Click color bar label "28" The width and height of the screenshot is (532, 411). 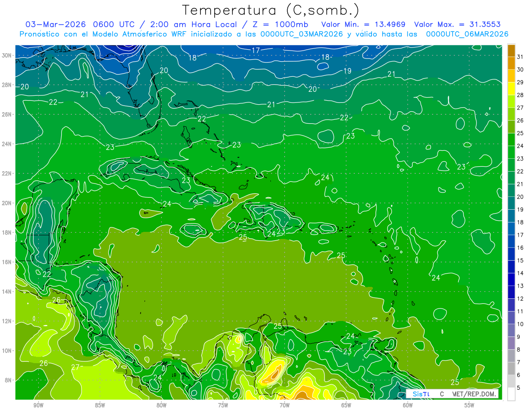click(x=520, y=95)
